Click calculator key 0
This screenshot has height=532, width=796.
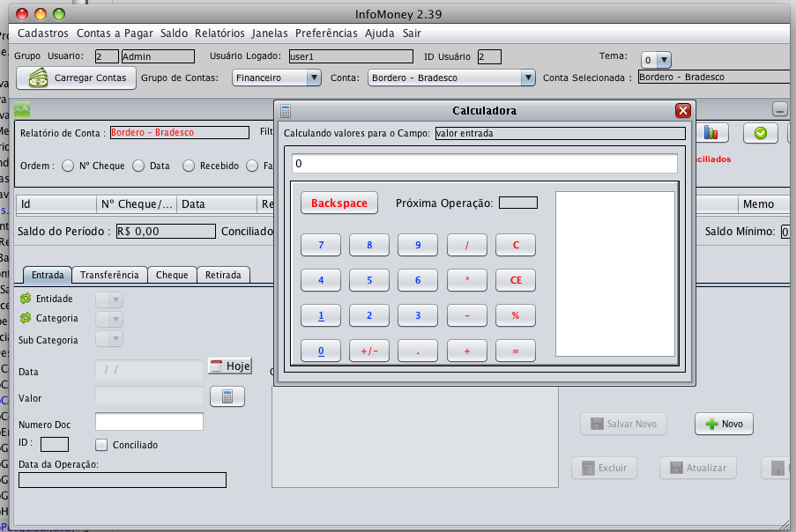321,351
